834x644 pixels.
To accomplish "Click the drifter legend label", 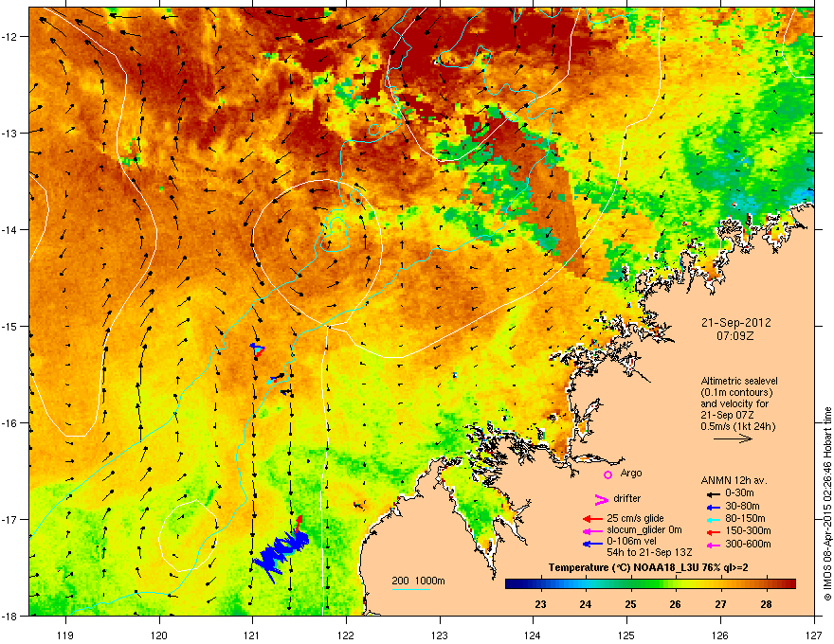I will tap(627, 498).
